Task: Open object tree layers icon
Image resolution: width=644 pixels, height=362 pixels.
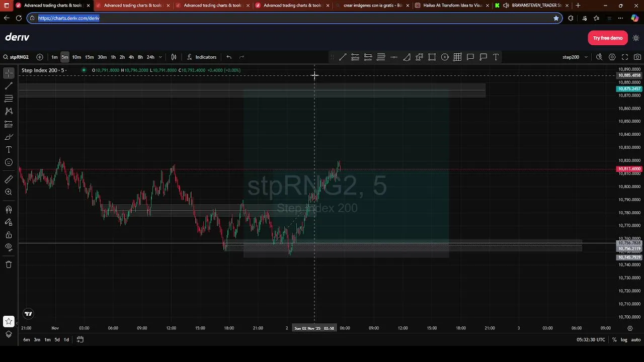Action: coord(9,334)
